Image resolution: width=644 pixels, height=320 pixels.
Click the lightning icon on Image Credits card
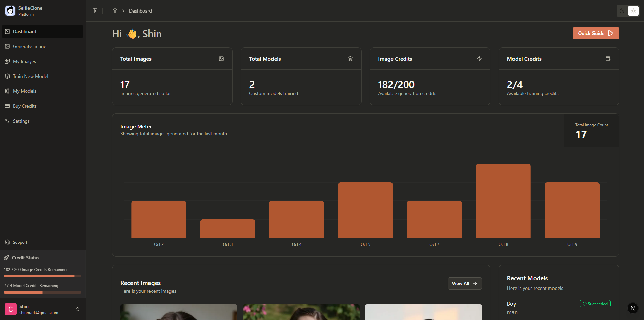tap(479, 59)
